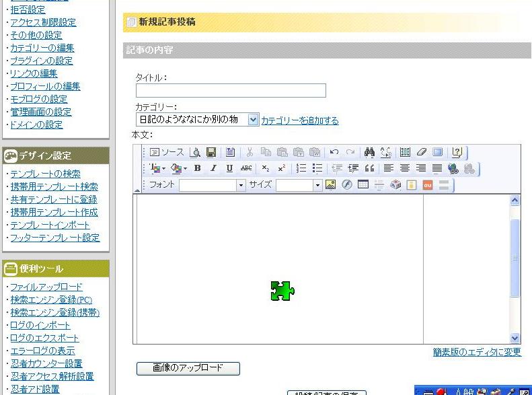
Task: Open the カテゴリー category dropdown
Action: pos(198,120)
